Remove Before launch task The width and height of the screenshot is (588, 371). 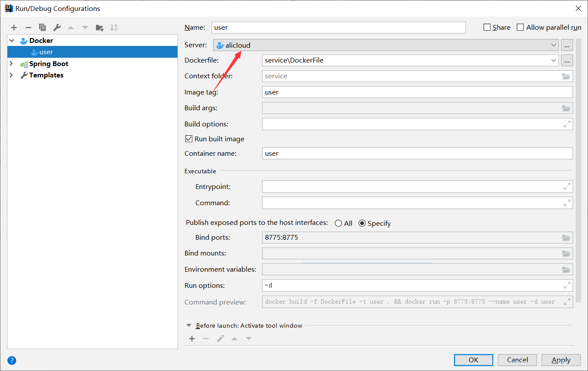coord(206,339)
